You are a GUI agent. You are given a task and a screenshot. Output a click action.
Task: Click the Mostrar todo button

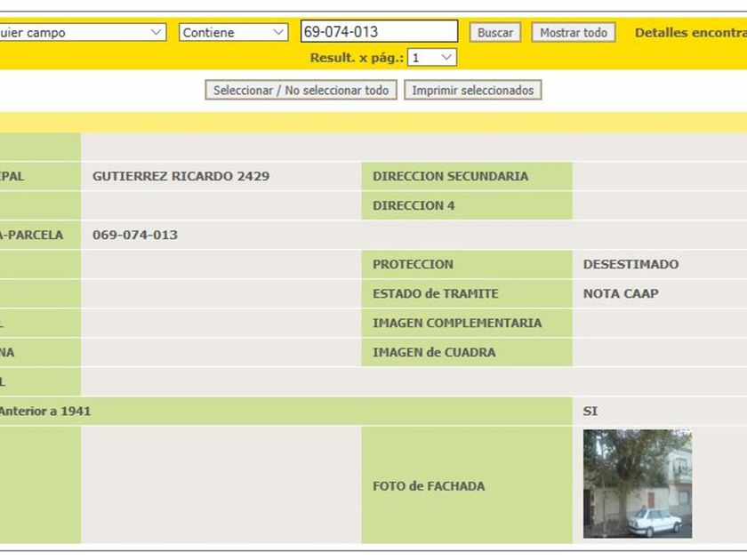pyautogui.click(x=573, y=32)
